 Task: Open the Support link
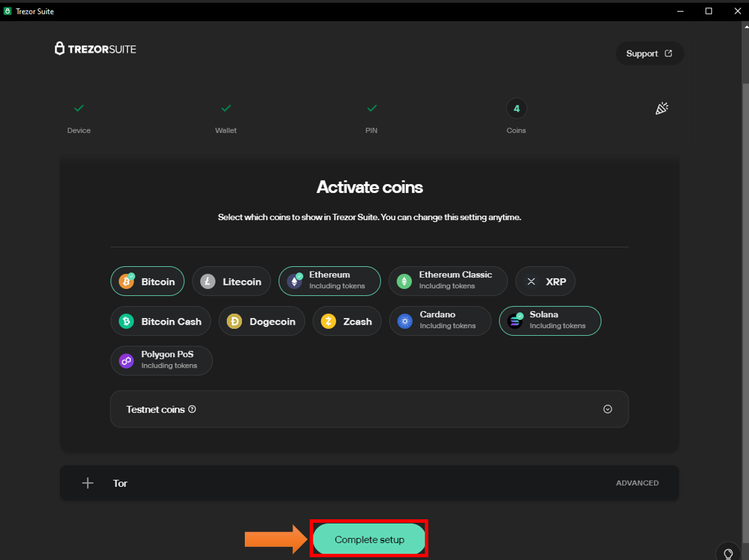[x=650, y=54]
